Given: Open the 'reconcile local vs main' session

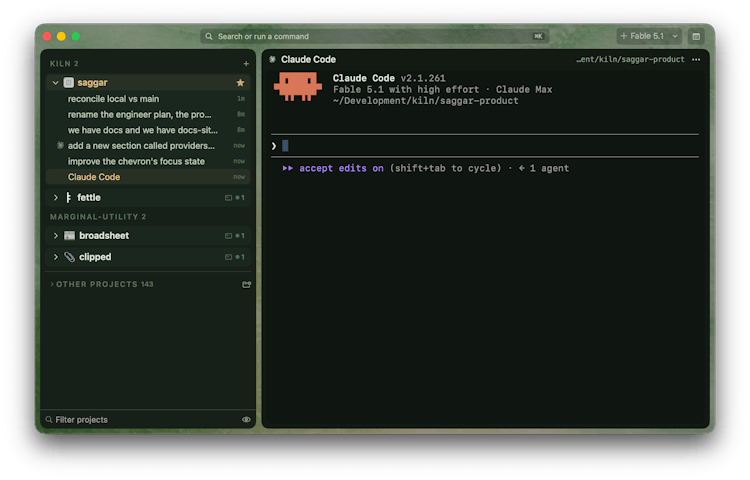Looking at the screenshot, I should click(148, 99).
